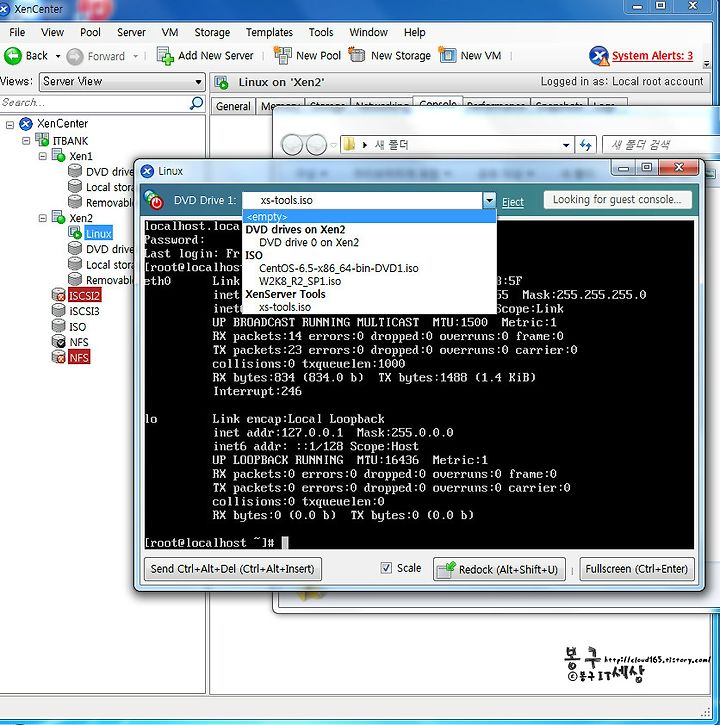The width and height of the screenshot is (720, 725).
Task: Click the refresh arrows icon in Explorer window
Action: pos(585,145)
